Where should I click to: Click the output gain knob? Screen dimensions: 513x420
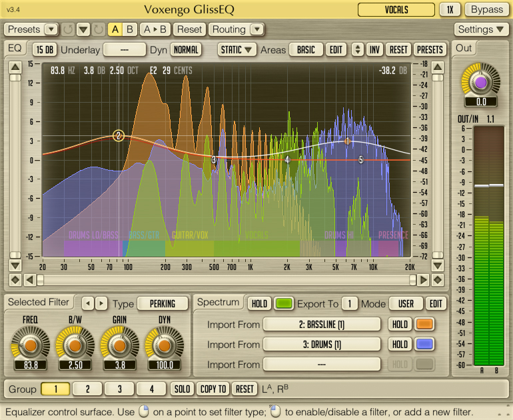click(x=480, y=83)
